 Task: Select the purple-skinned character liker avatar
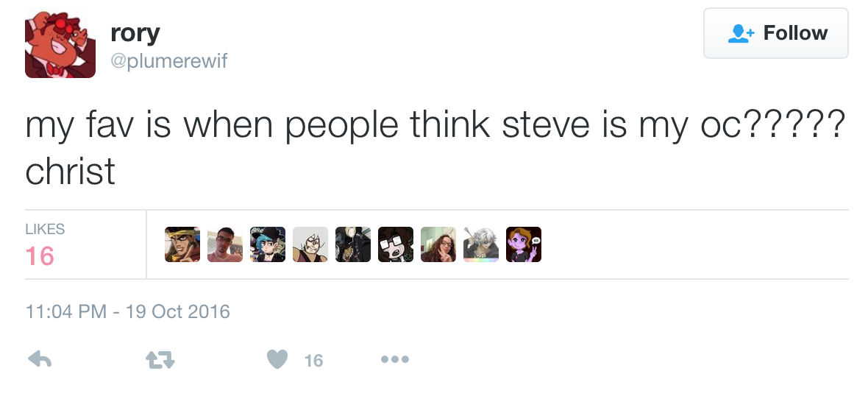point(524,244)
